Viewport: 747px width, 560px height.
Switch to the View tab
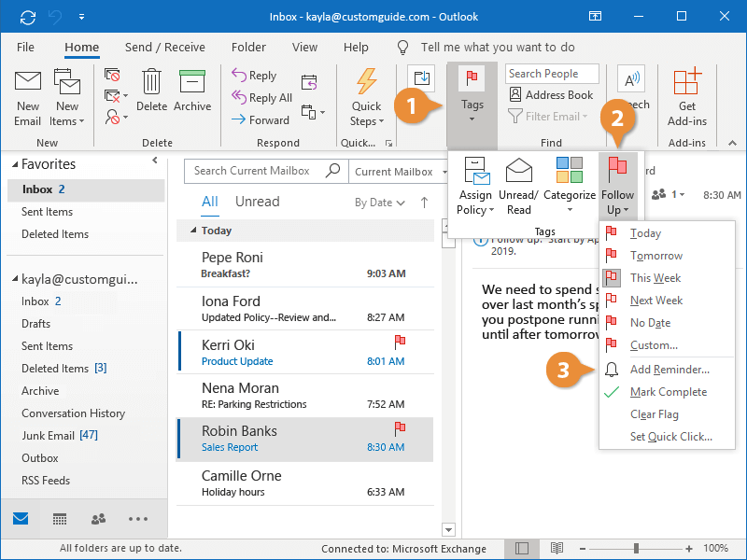(305, 48)
